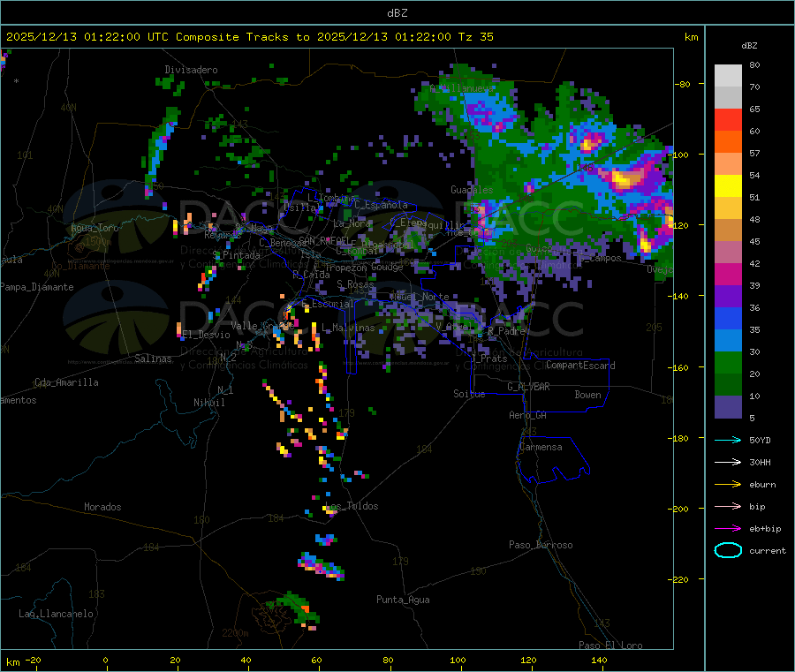The image size is (795, 672).
Task: Click the bip pink arrow legend icon
Action: coord(728,506)
